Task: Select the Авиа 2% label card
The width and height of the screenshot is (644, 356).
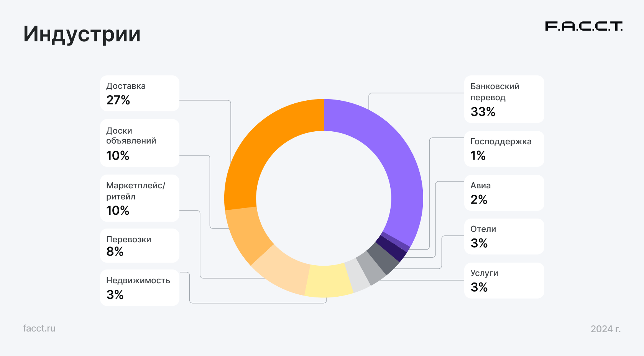Action: [x=504, y=193]
